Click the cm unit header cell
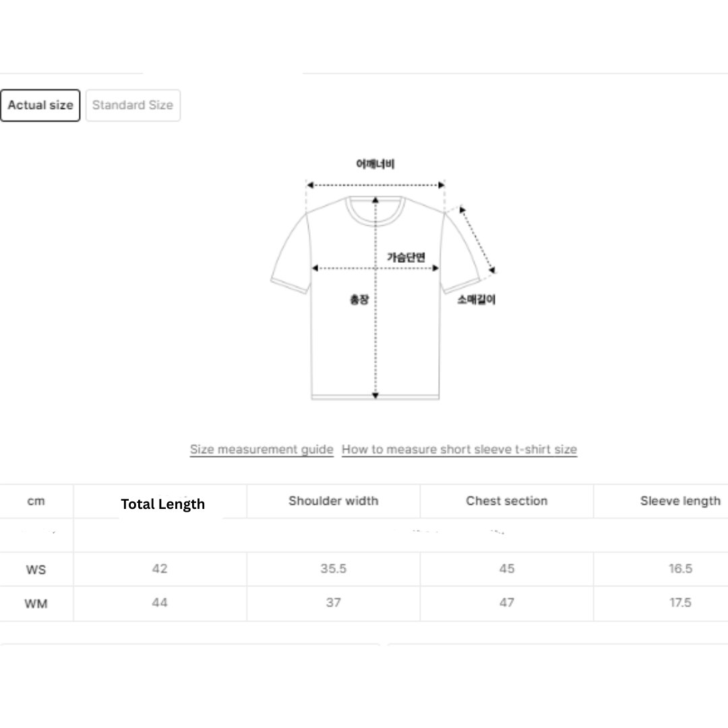728x728 pixels. (36, 501)
